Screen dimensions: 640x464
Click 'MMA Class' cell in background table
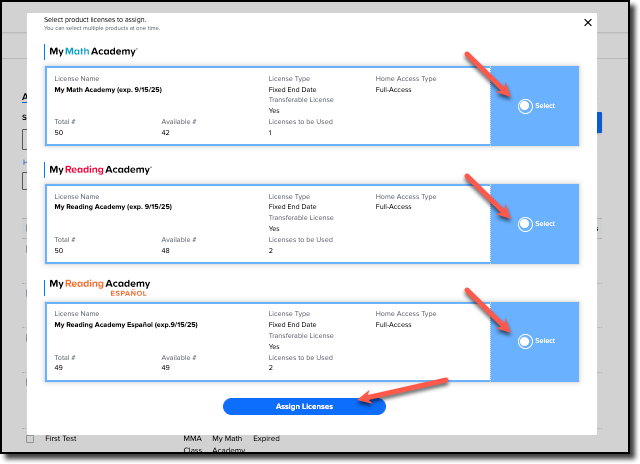click(x=193, y=444)
